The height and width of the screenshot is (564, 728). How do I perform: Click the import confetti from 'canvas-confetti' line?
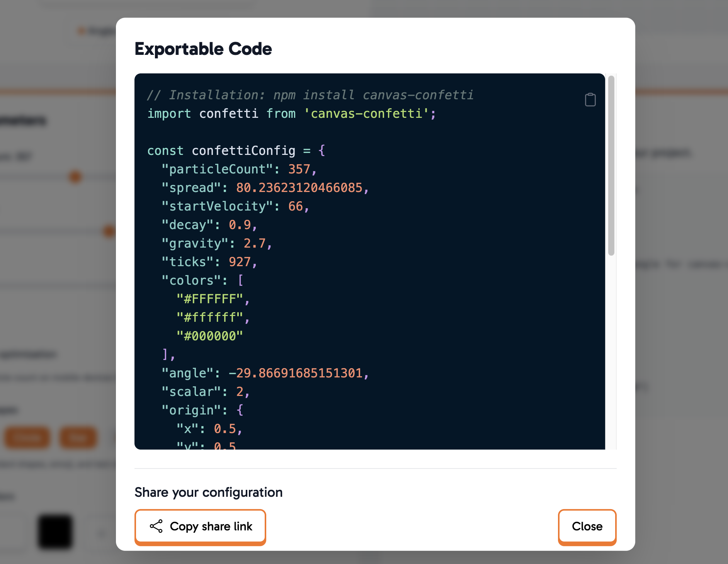(292, 114)
